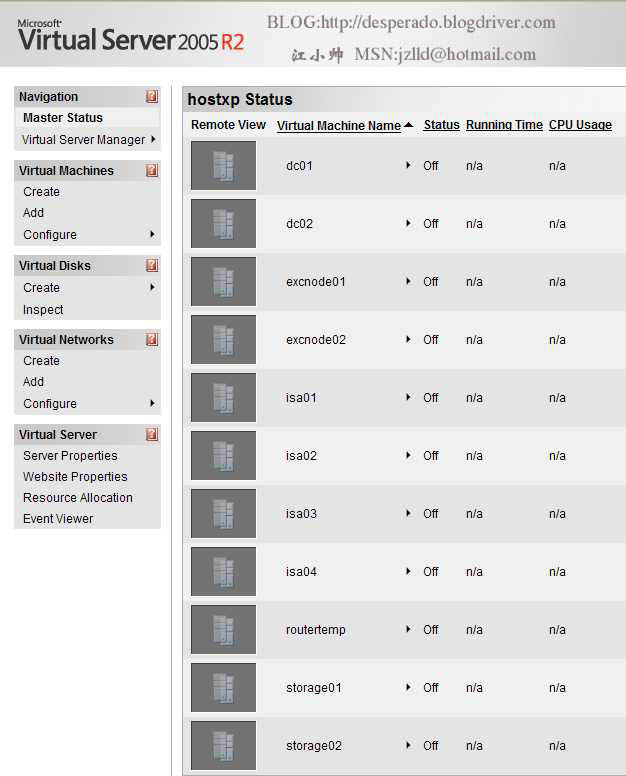The width and height of the screenshot is (626, 776).
Task: Open dc01 remote view thumbnail
Action: tap(223, 166)
